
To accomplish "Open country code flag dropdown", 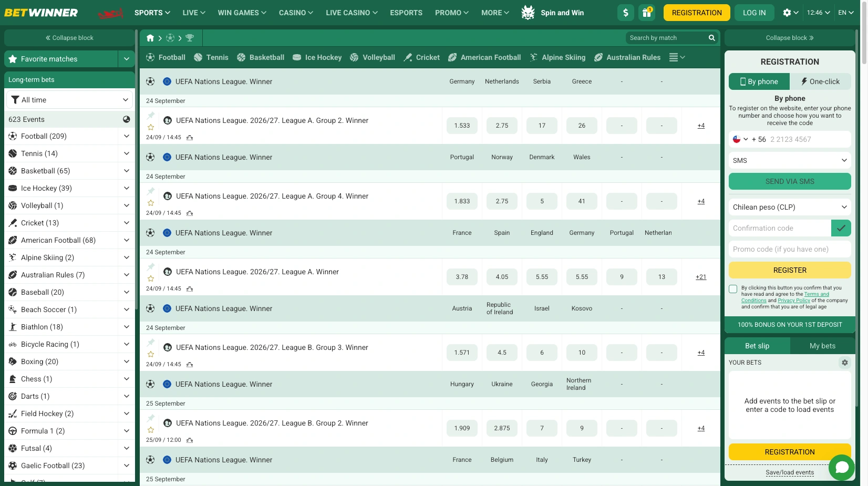I will pyautogui.click(x=740, y=139).
